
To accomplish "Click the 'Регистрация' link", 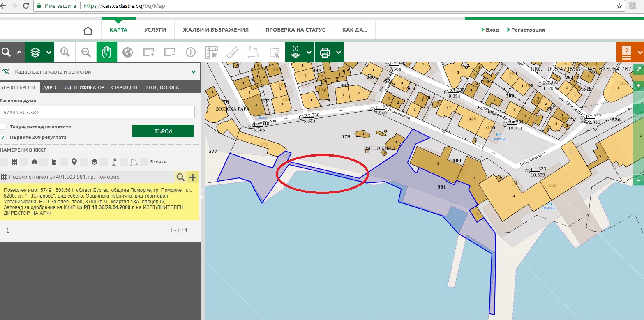I will point(528,30).
